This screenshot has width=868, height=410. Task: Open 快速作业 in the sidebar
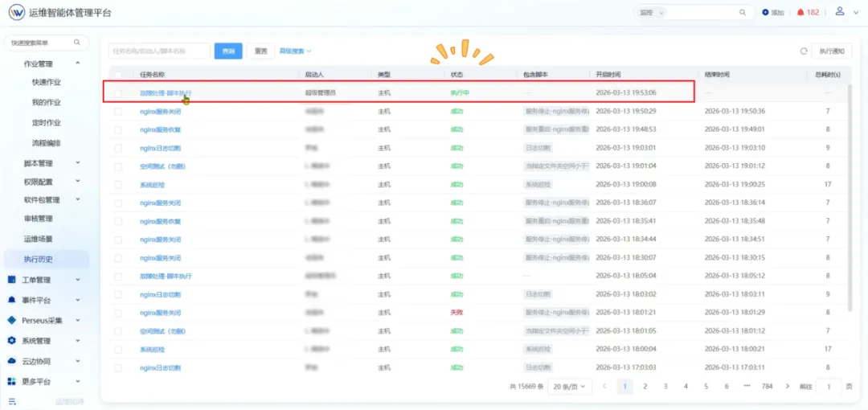pyautogui.click(x=47, y=83)
